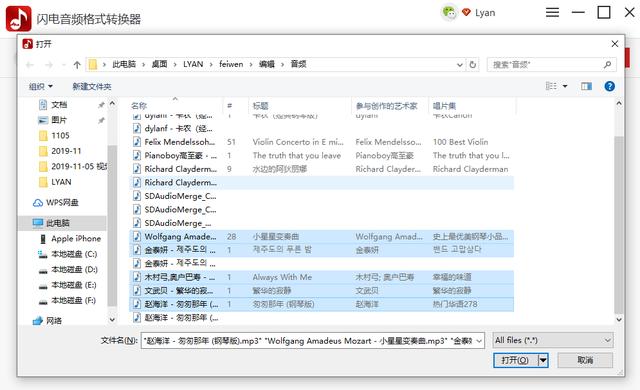Screen dimensions: 640x390
Task: Select the 文档 quick access folder
Action: tap(59, 105)
